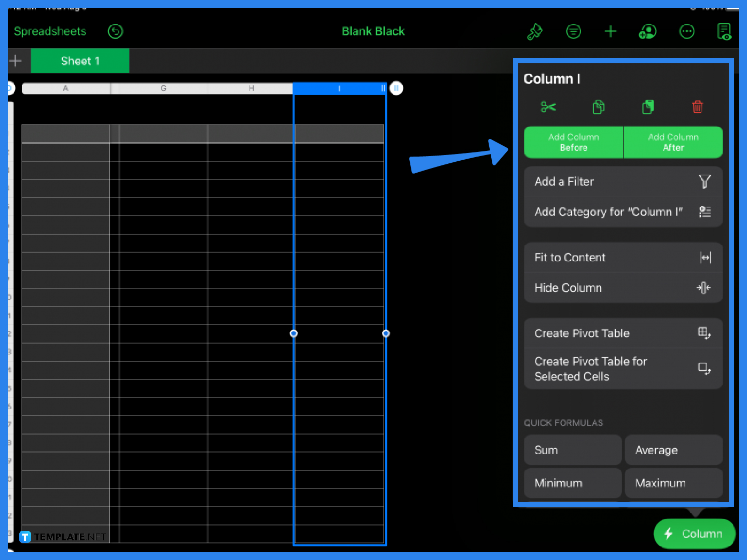This screenshot has height=560, width=747.
Task: Add a new sheet with plus button
Action: pos(16,61)
